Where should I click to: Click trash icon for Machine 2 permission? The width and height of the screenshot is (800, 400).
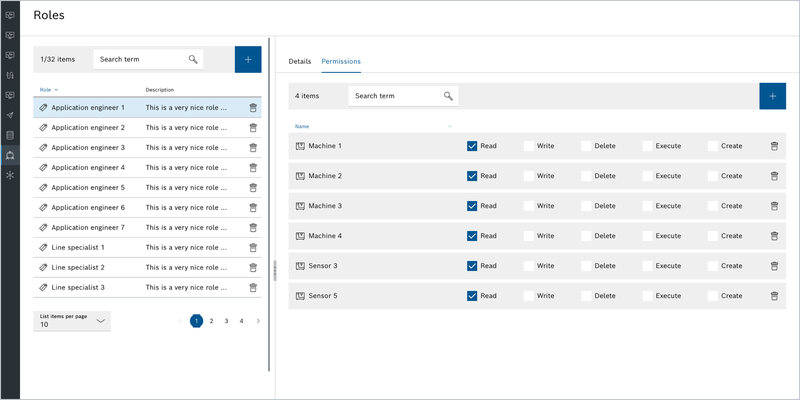tap(774, 176)
